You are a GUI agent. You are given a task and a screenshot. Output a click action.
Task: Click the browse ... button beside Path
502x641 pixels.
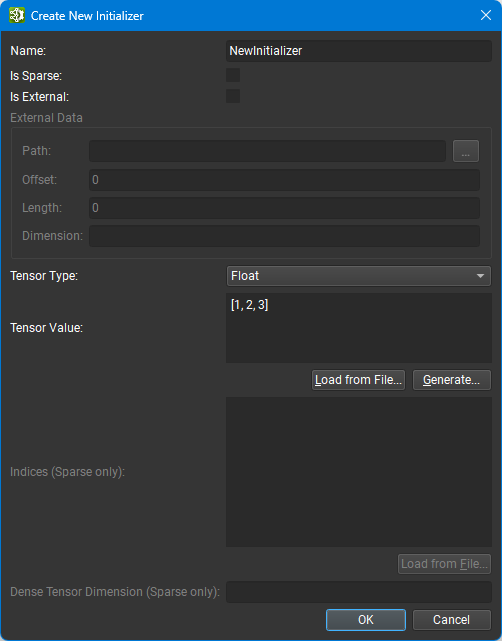(466, 151)
